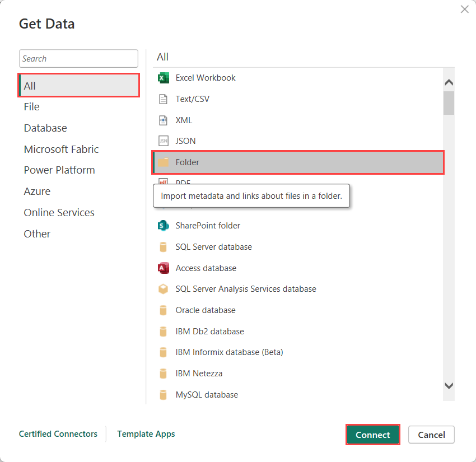This screenshot has width=476, height=462.
Task: Choose the Access database label
Action: [206, 268]
